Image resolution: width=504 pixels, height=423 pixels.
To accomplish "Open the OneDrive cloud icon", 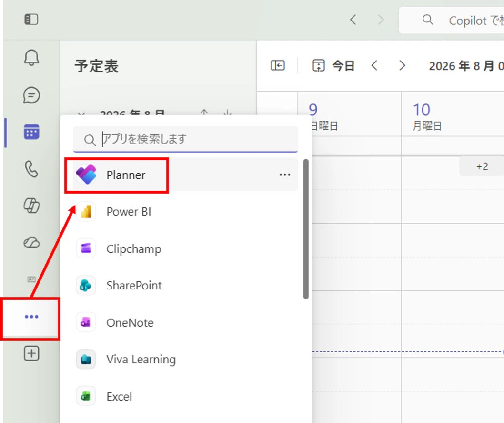I will tap(31, 242).
